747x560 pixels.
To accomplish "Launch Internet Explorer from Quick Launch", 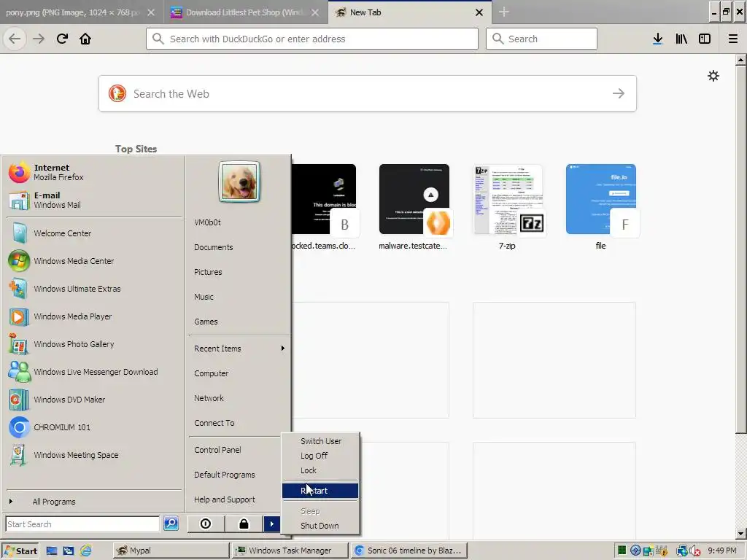I will pos(86,551).
